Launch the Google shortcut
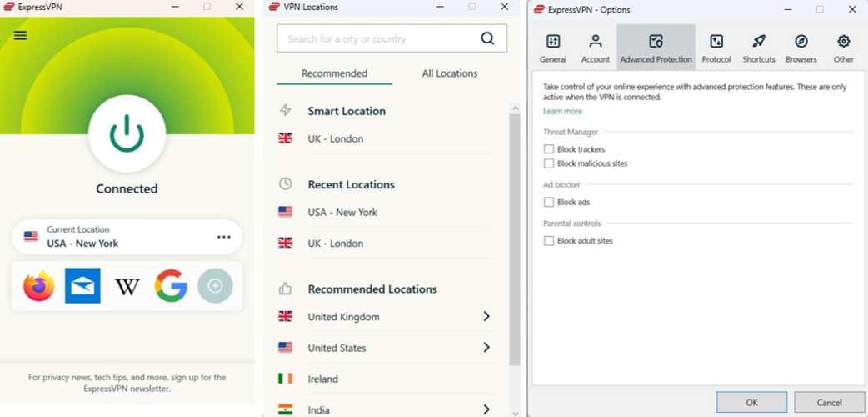This screenshot has height=417, width=868. pos(171,286)
